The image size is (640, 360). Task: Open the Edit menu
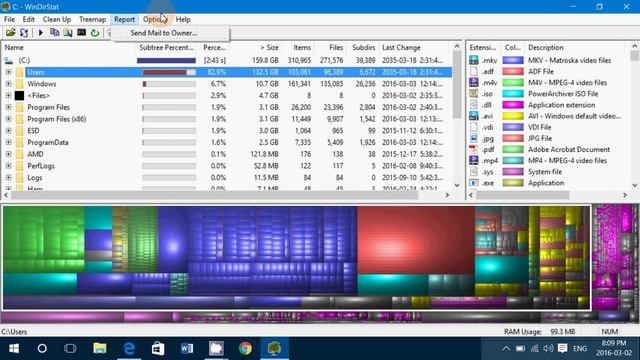(28, 19)
